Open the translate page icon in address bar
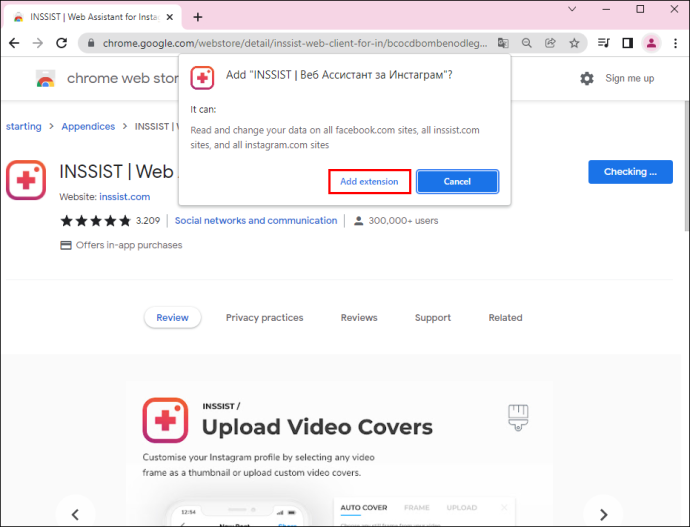This screenshot has width=690, height=527. click(503, 43)
